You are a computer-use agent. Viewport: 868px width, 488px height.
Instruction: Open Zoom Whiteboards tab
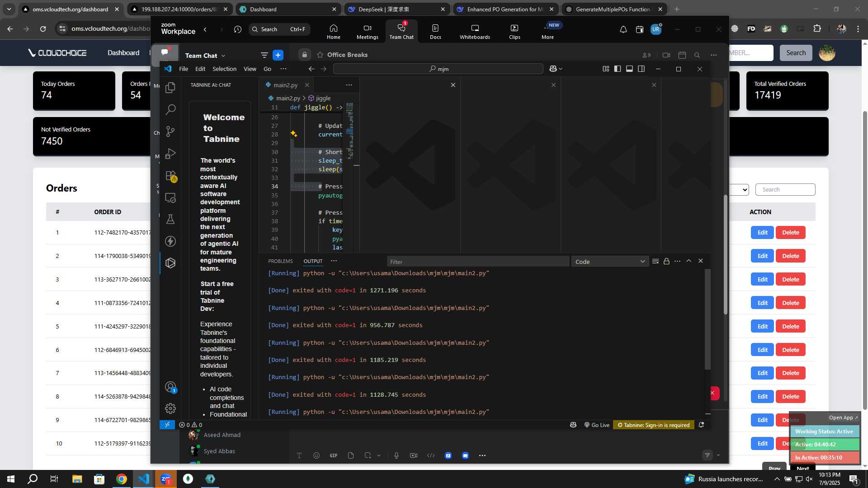(x=475, y=32)
